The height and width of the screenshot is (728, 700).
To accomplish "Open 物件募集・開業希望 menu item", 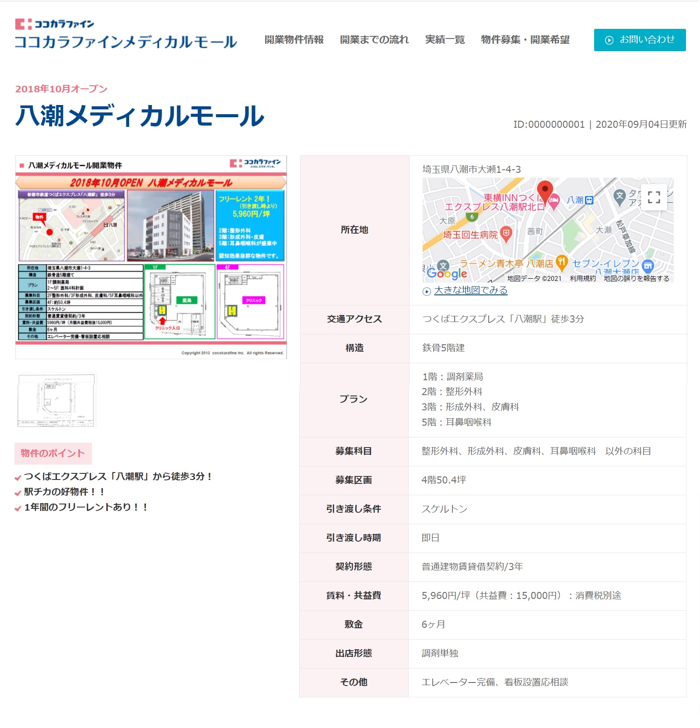I will click(525, 40).
